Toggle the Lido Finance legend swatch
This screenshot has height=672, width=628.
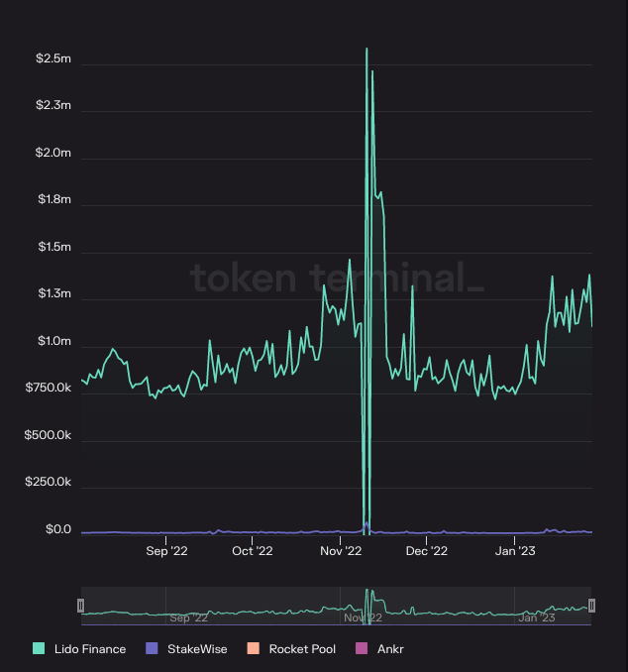[x=39, y=648]
